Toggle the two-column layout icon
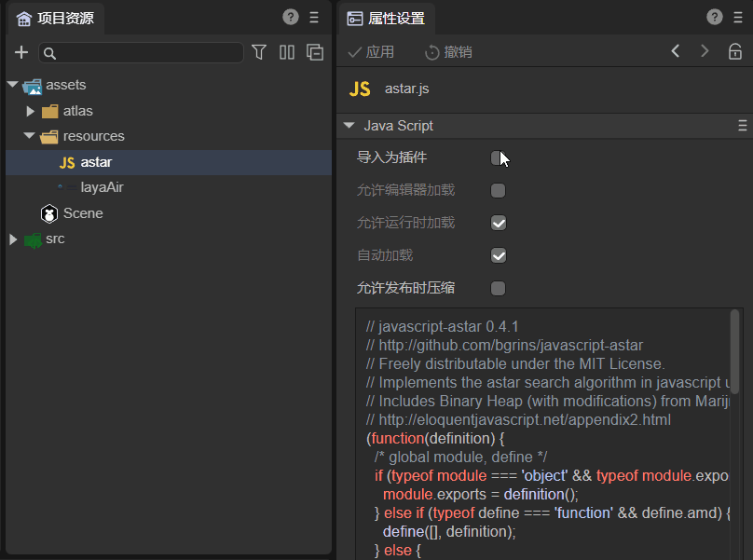Image resolution: width=753 pixels, height=560 pixels. pos(287,52)
